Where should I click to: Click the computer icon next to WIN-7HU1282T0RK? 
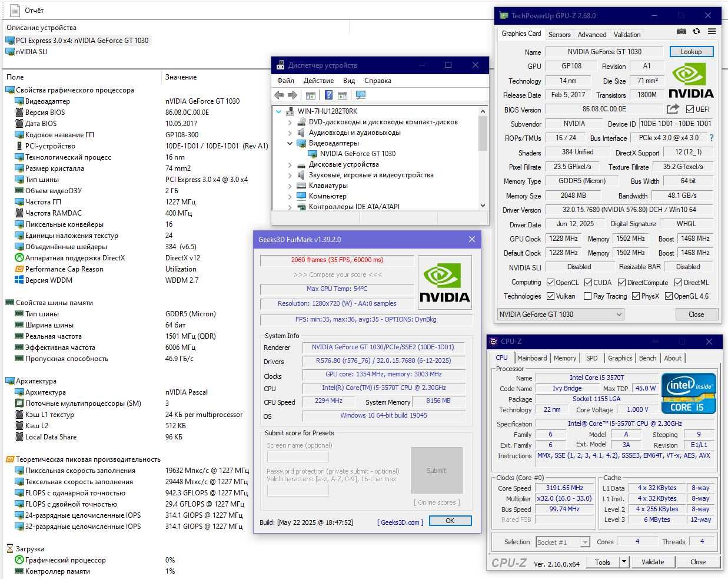[290, 111]
